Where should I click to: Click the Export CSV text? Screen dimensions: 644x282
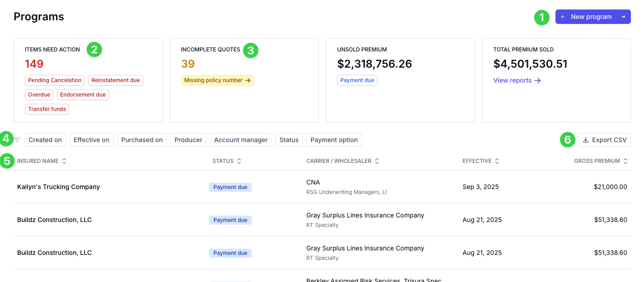609,140
